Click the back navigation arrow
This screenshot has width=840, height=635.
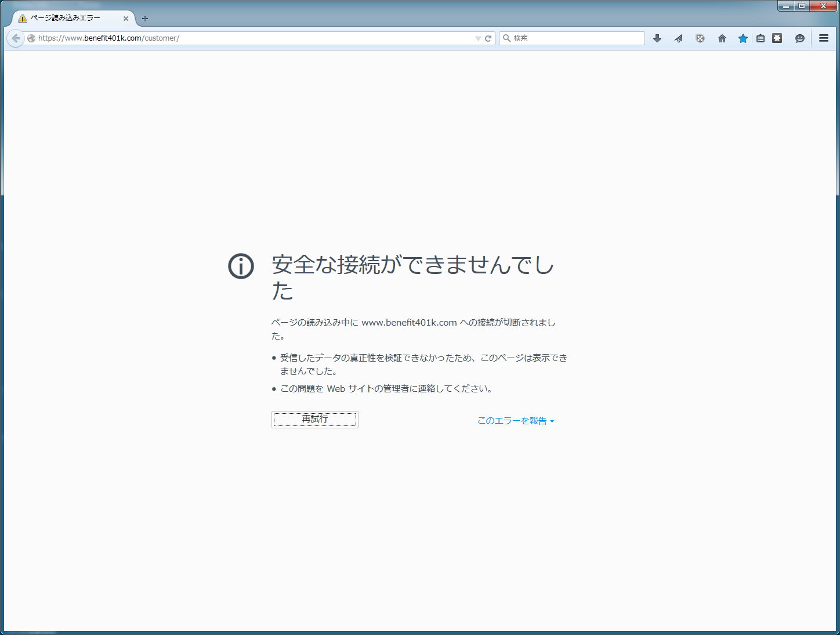click(x=16, y=38)
